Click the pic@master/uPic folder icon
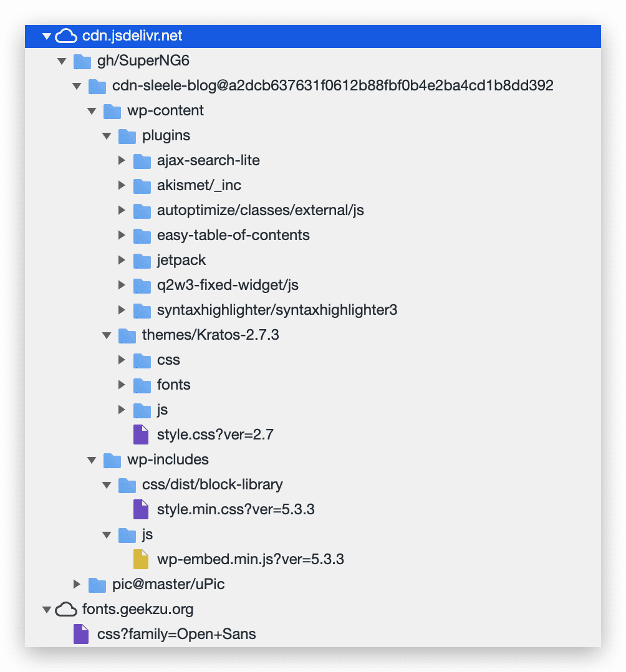626x672 pixels. [97, 585]
